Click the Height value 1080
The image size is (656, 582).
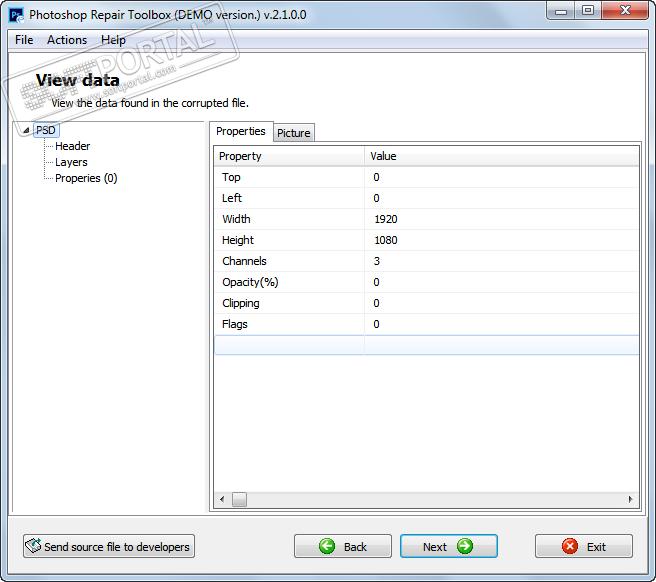click(x=386, y=240)
